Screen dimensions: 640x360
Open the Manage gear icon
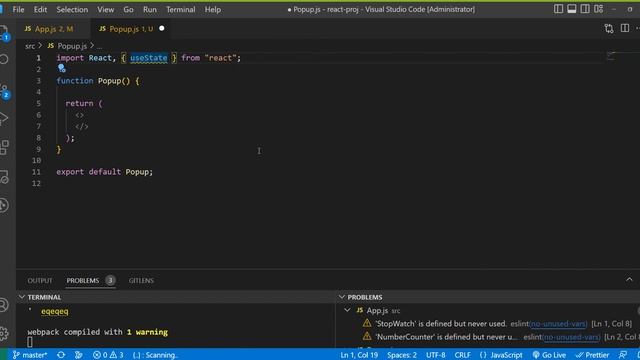coord(4,333)
